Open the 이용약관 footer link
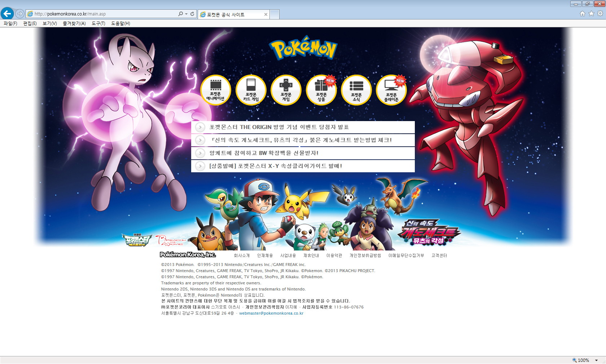The height and width of the screenshot is (364, 606). click(x=334, y=256)
